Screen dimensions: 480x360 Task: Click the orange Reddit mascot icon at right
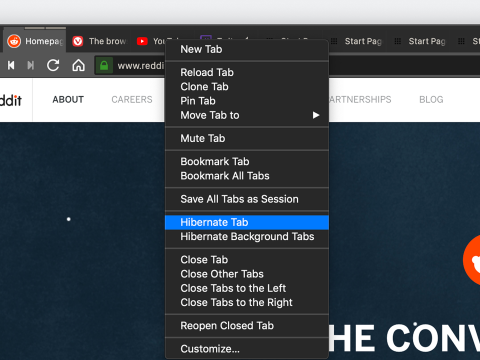472,260
